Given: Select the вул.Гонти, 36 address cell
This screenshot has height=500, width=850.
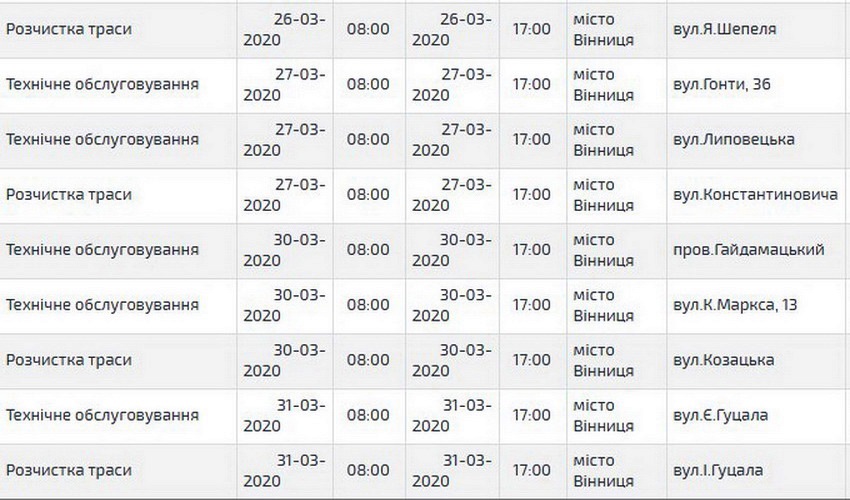Looking at the screenshot, I should click(x=724, y=84).
